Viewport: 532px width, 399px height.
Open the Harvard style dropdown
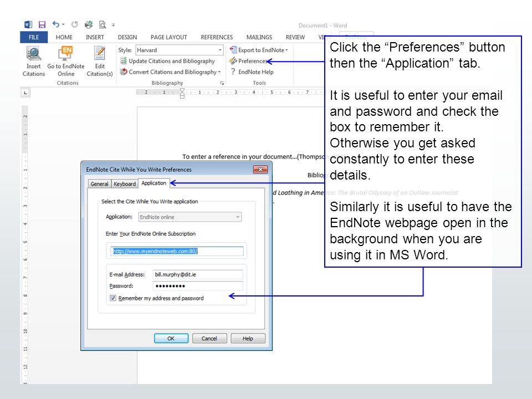[x=180, y=50]
